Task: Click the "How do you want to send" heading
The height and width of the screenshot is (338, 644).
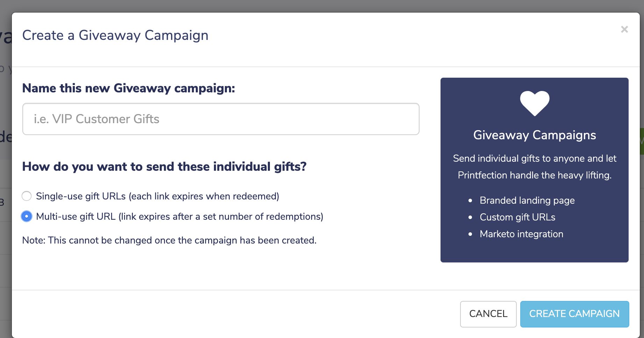Action: (x=164, y=167)
